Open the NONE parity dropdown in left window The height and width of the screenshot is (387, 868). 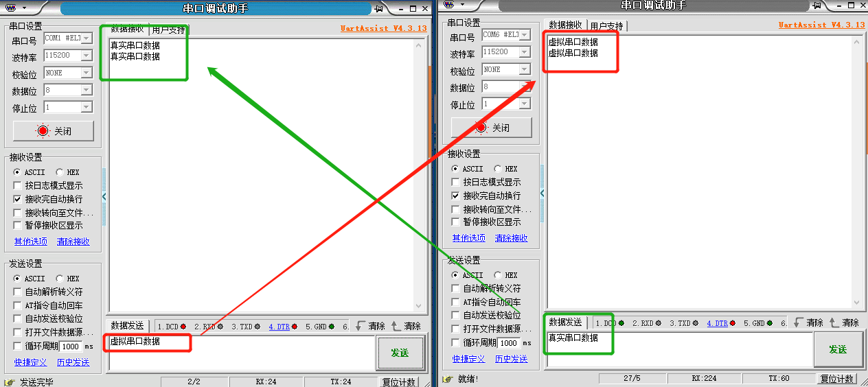pos(86,73)
